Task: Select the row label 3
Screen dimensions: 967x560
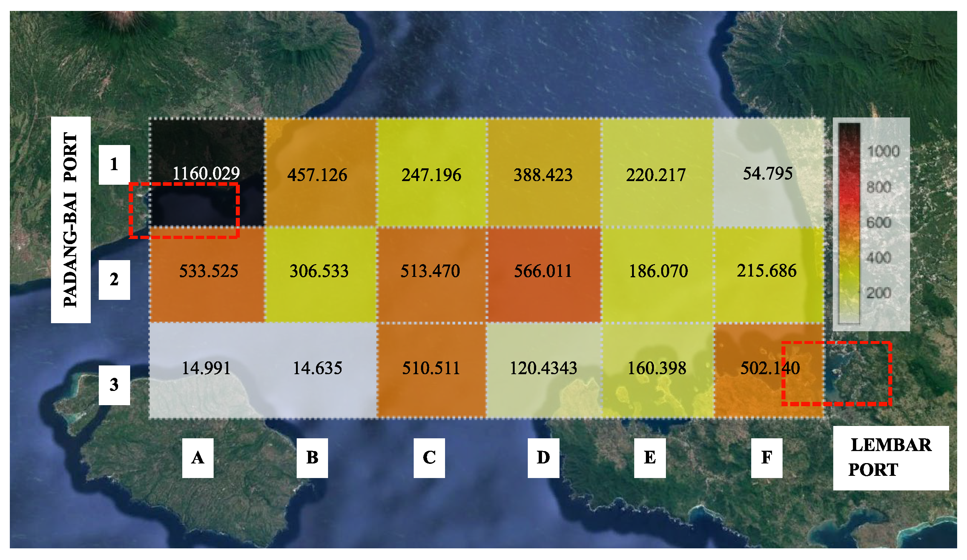Action: point(114,385)
